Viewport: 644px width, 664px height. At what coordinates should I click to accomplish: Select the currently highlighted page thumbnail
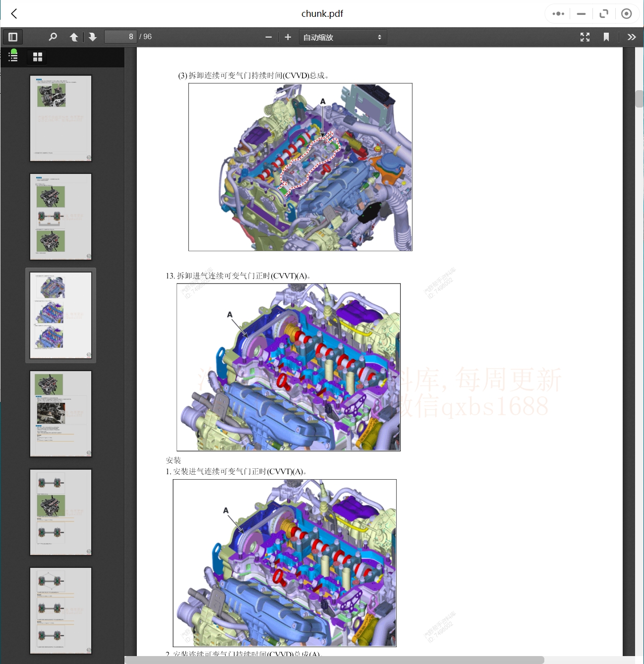(60, 315)
